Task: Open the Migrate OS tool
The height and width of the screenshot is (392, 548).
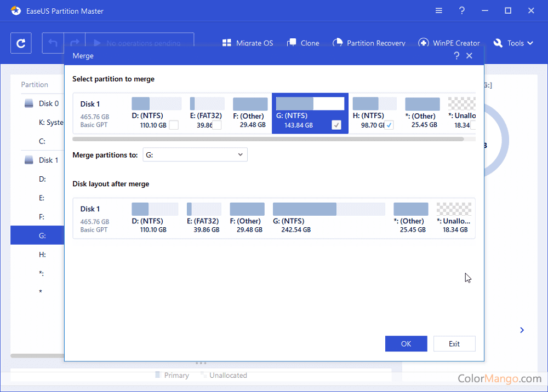Action: point(247,43)
